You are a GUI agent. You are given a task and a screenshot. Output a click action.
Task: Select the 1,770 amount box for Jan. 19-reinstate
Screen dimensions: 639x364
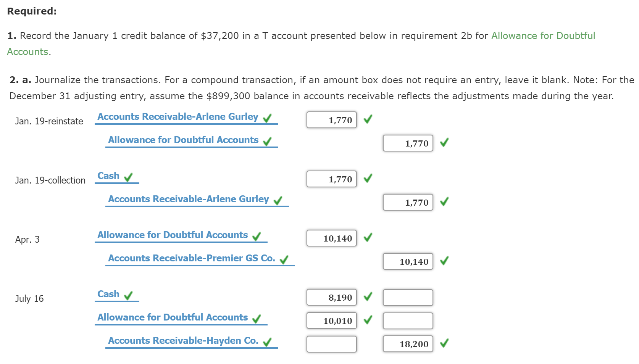(x=331, y=120)
